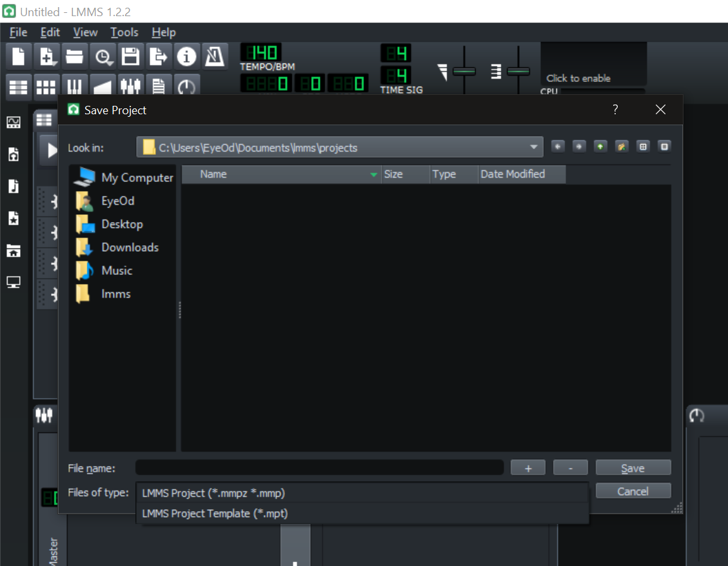Click the What's This info icon

click(186, 57)
